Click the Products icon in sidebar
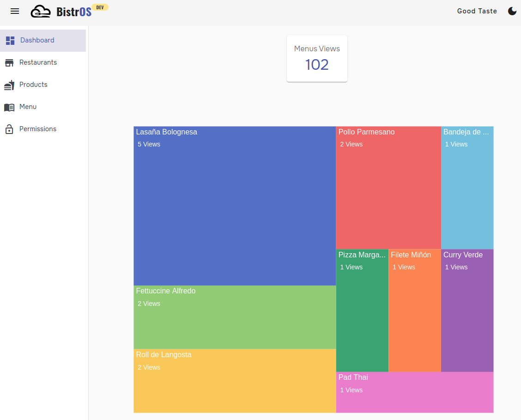The height and width of the screenshot is (420, 521). point(10,85)
